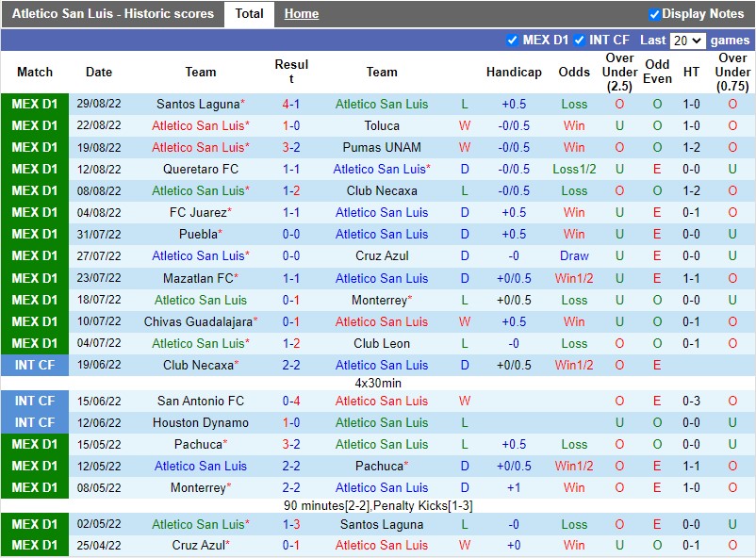Click the 4x30min note
756x558 pixels.
click(x=378, y=384)
